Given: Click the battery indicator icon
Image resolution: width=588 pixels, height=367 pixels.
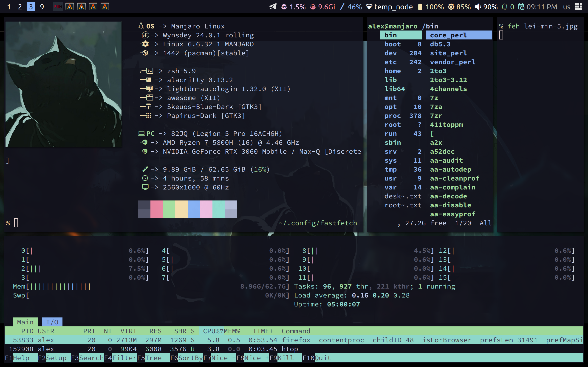Looking at the screenshot, I should coord(420,7).
